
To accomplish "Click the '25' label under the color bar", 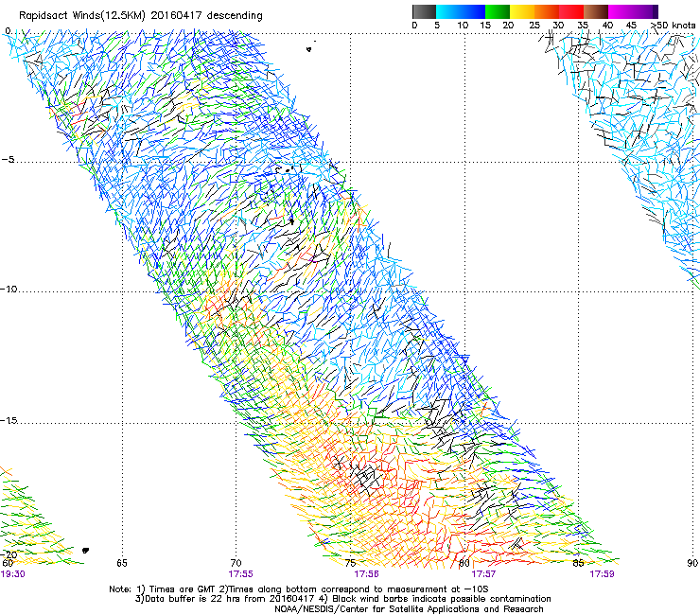I will [534, 26].
